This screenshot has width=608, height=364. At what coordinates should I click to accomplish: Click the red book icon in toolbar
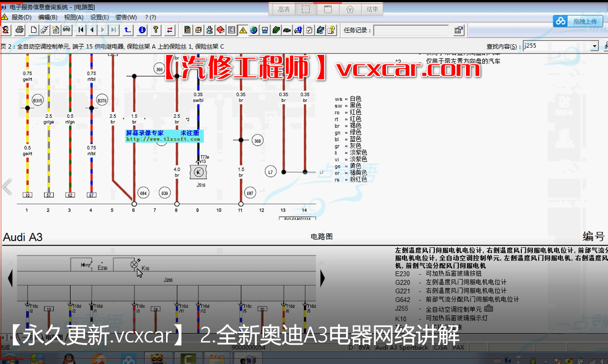(220, 30)
